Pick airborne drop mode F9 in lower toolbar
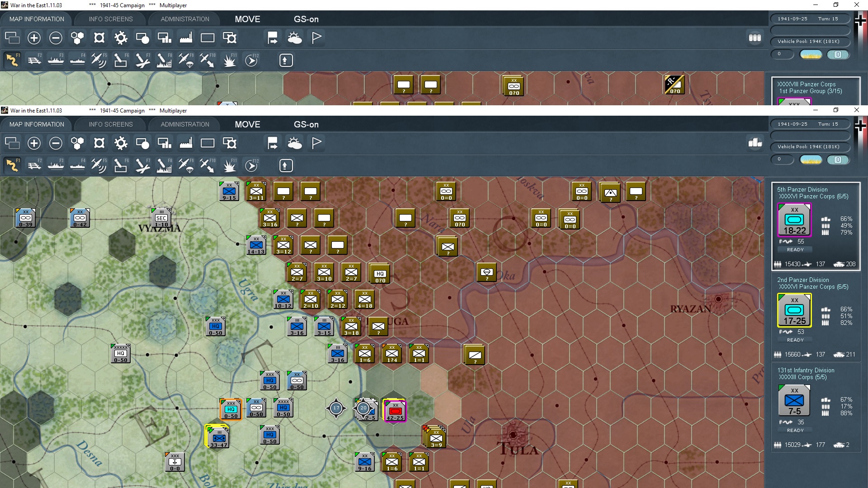Viewport: 868px width, 488px height. 186,166
